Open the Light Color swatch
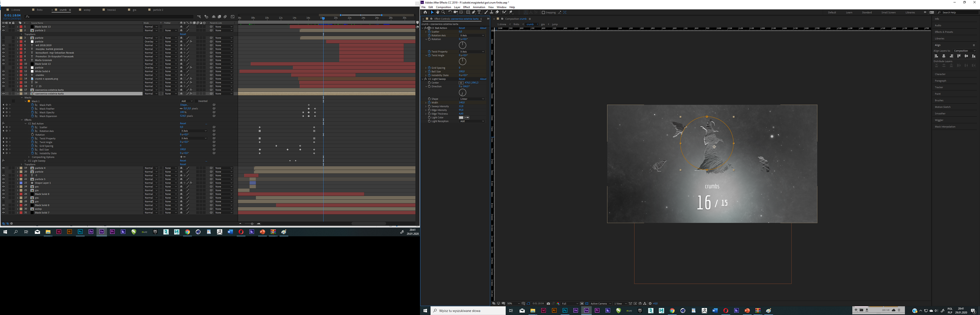The width and height of the screenshot is (980, 315). [x=461, y=118]
